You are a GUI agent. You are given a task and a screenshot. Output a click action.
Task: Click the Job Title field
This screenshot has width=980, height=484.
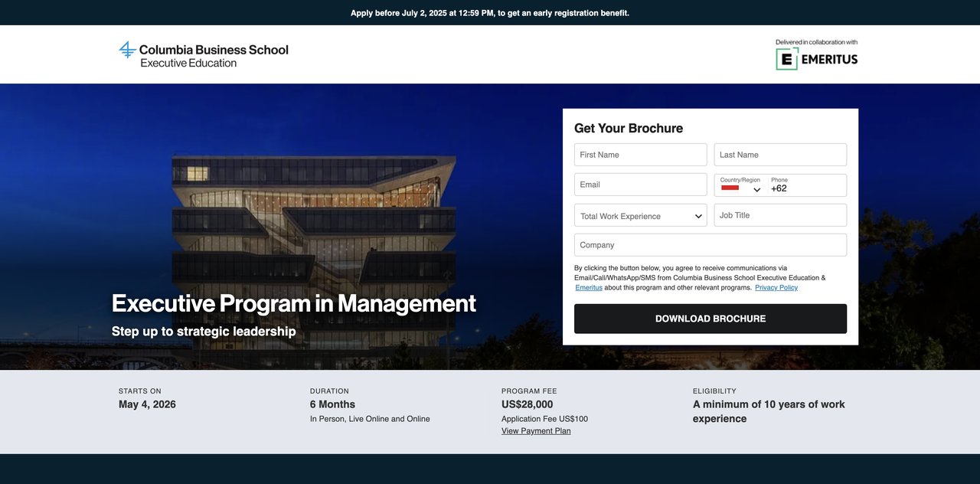[x=780, y=215]
